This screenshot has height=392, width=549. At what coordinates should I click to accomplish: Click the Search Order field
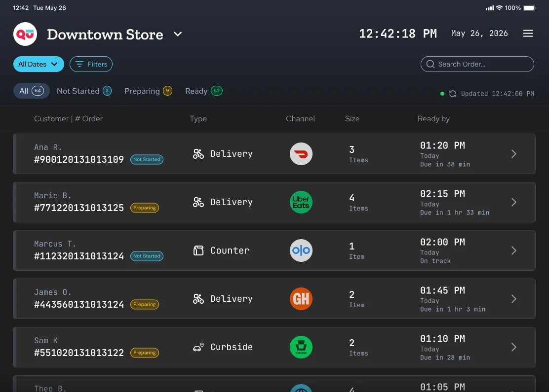(477, 64)
